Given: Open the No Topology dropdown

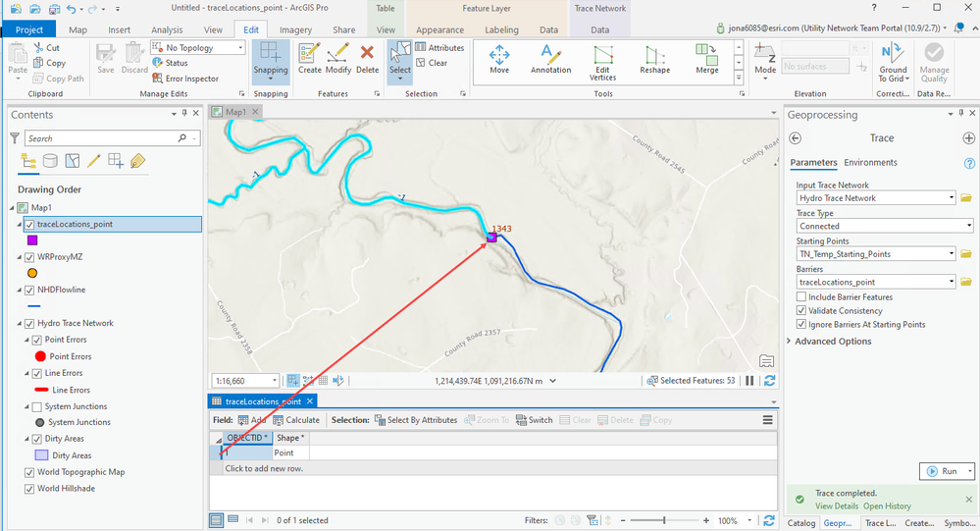Looking at the screenshot, I should (x=240, y=47).
